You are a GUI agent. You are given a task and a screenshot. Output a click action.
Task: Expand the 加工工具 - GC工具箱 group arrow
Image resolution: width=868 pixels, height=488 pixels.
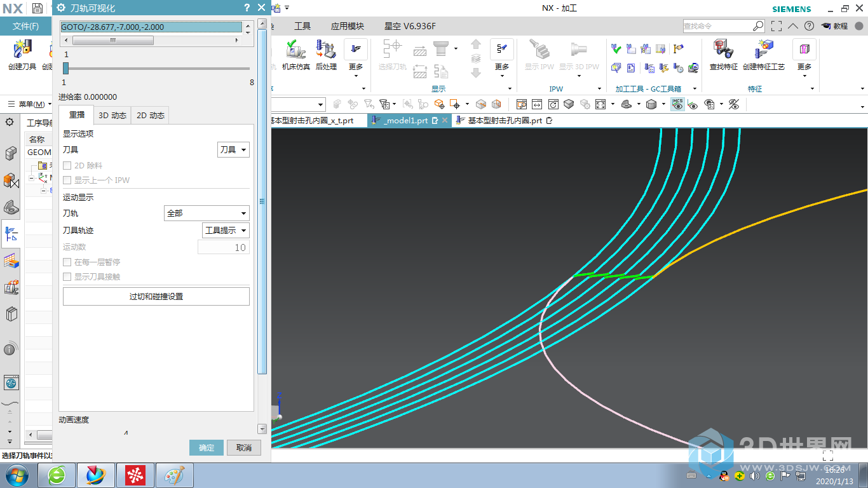(x=695, y=89)
